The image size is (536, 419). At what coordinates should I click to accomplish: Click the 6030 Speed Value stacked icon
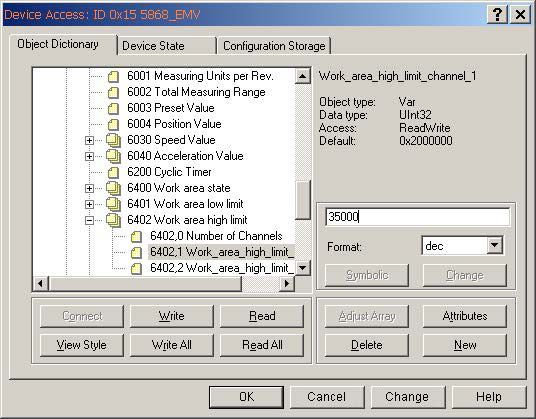(113, 140)
